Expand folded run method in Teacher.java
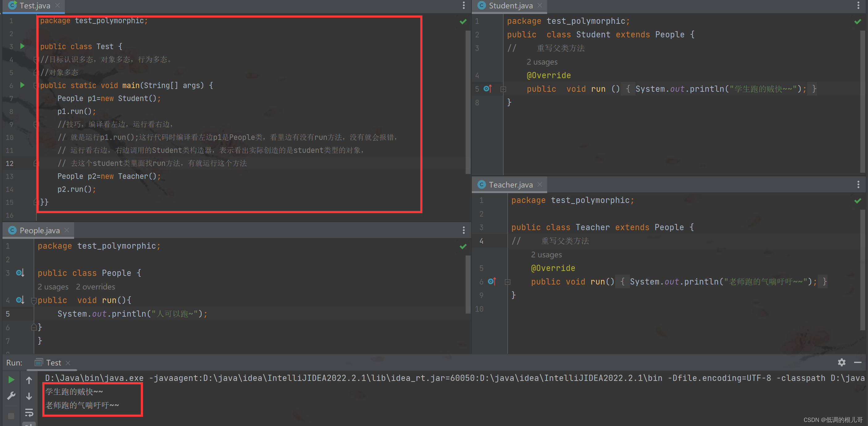The height and width of the screenshot is (426, 868). 507,282
